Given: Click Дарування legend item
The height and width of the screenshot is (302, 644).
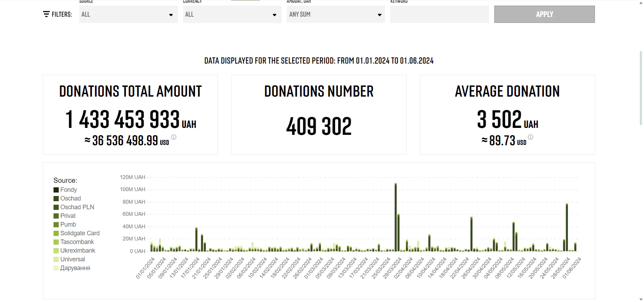Looking at the screenshot, I should (75, 268).
